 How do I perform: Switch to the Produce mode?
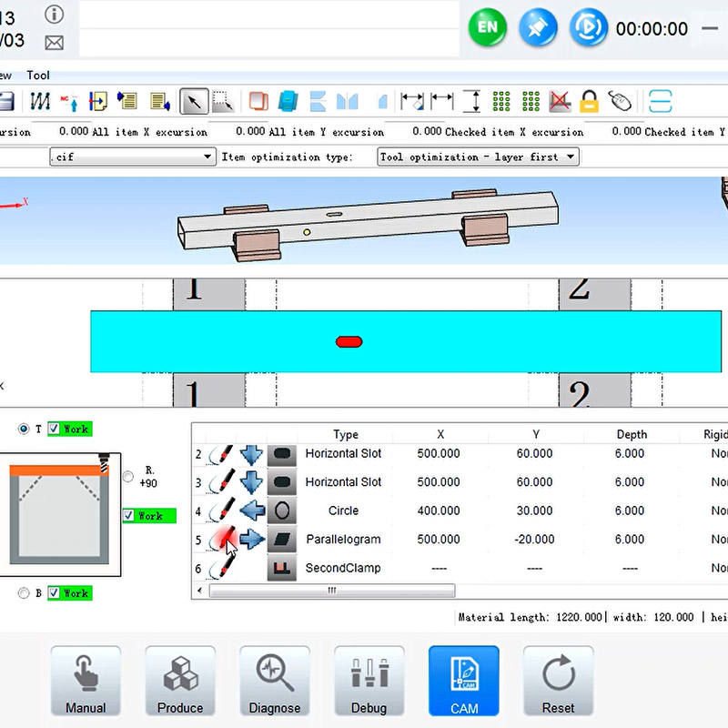180,682
